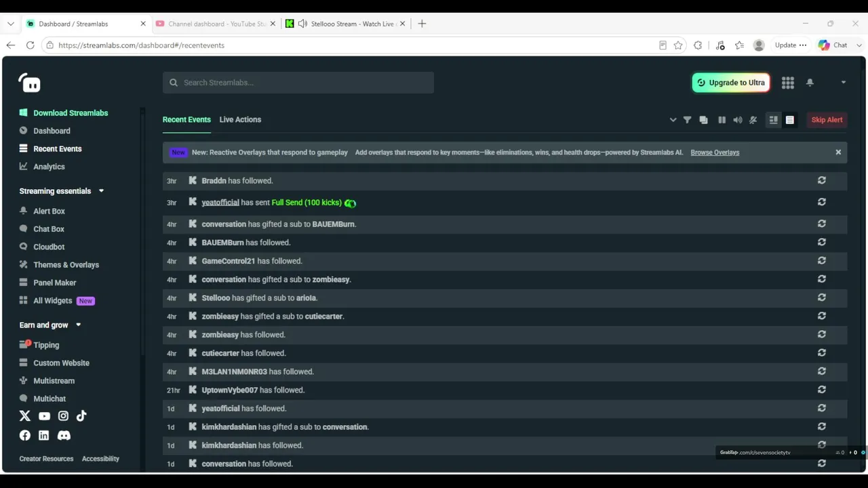Expand the chevron beside the filter icon
868x488 pixels.
673,120
